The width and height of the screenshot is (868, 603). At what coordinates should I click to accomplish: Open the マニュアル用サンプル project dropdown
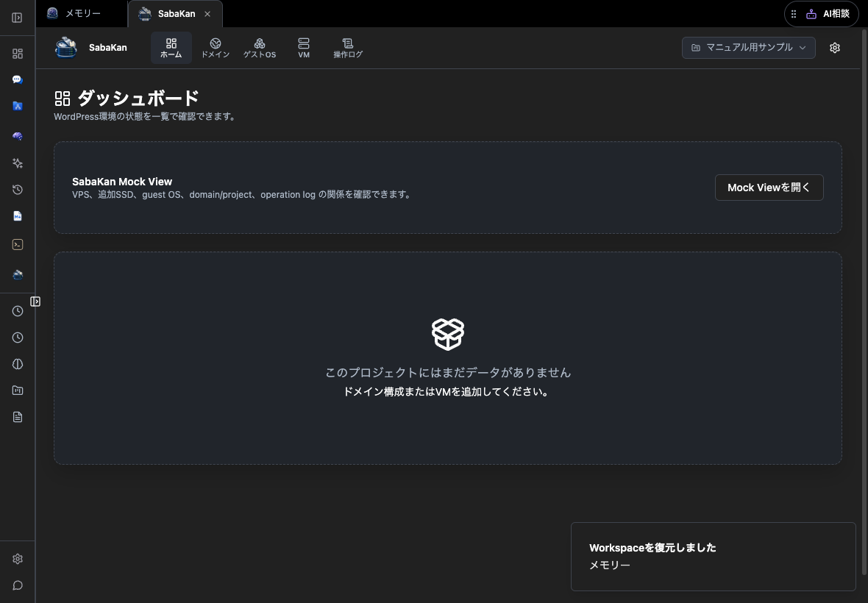(748, 48)
